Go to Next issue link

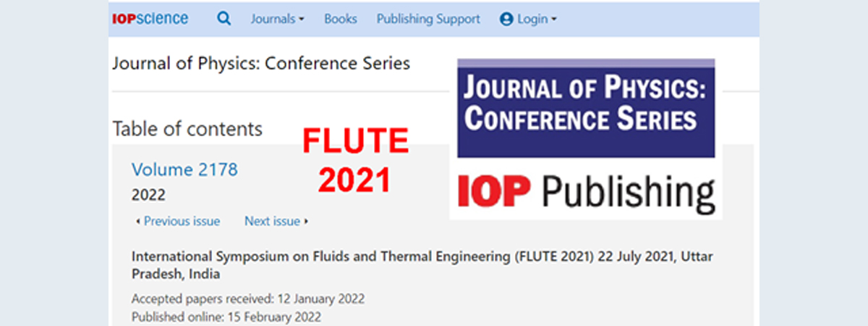click(x=272, y=221)
